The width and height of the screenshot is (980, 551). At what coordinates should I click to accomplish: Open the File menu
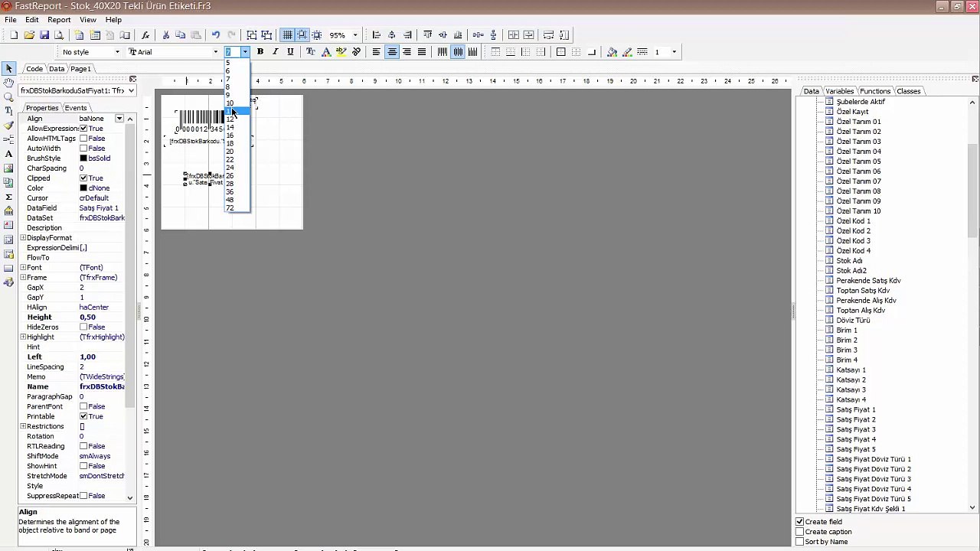click(x=11, y=20)
